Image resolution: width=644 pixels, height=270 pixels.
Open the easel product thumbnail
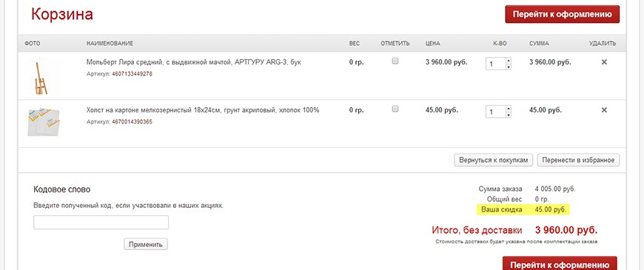(x=41, y=78)
